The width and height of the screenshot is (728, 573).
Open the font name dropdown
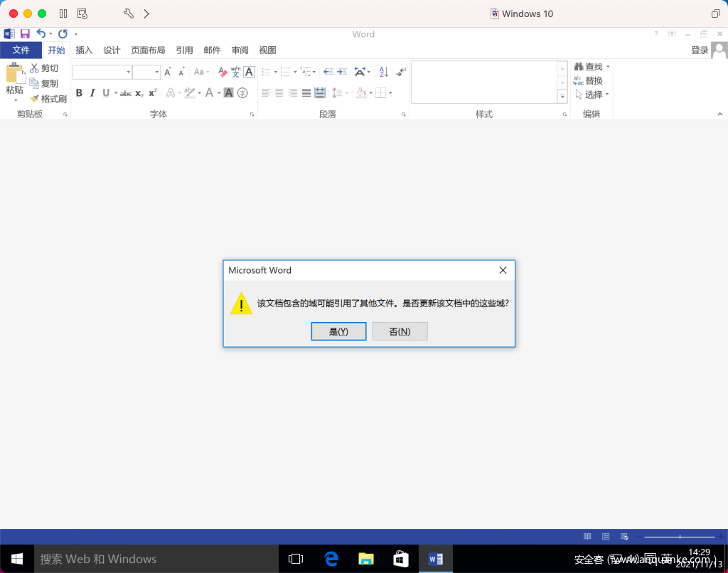click(x=129, y=72)
